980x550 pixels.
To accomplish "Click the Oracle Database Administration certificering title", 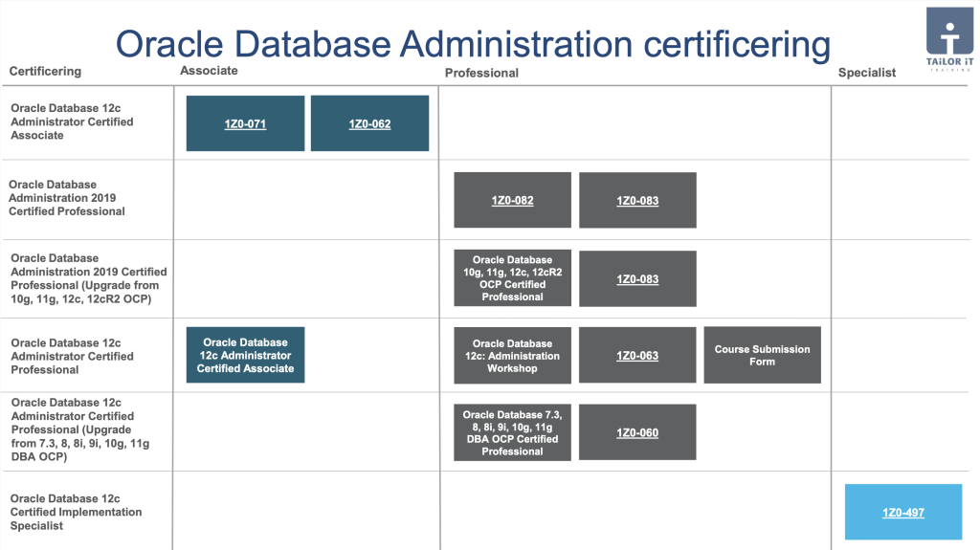I will [x=473, y=44].
